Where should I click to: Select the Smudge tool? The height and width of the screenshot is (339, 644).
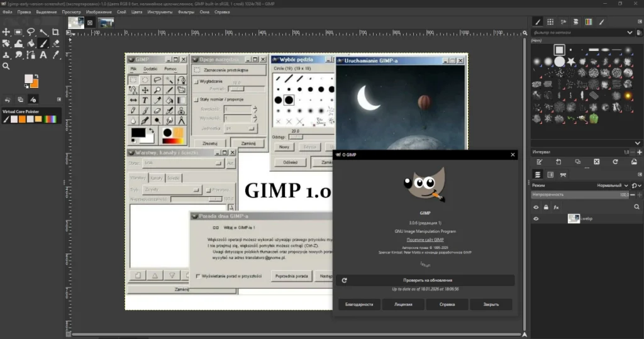18,55
